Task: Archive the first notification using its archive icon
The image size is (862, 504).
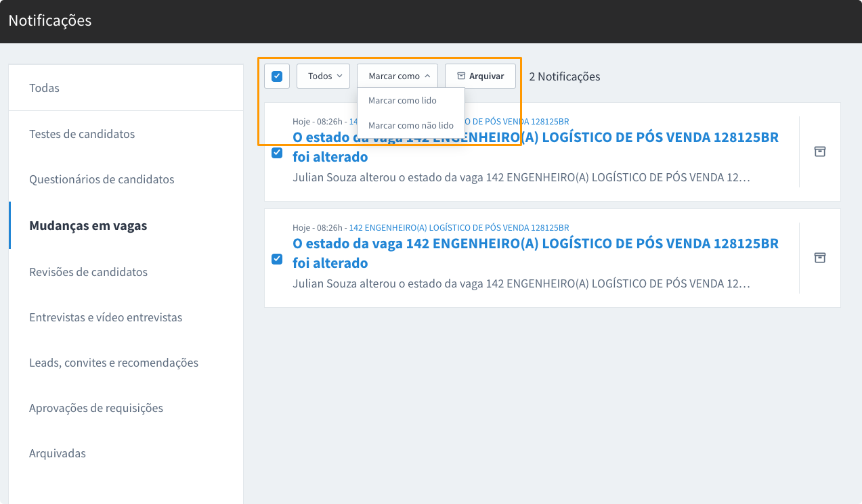Action: [819, 152]
